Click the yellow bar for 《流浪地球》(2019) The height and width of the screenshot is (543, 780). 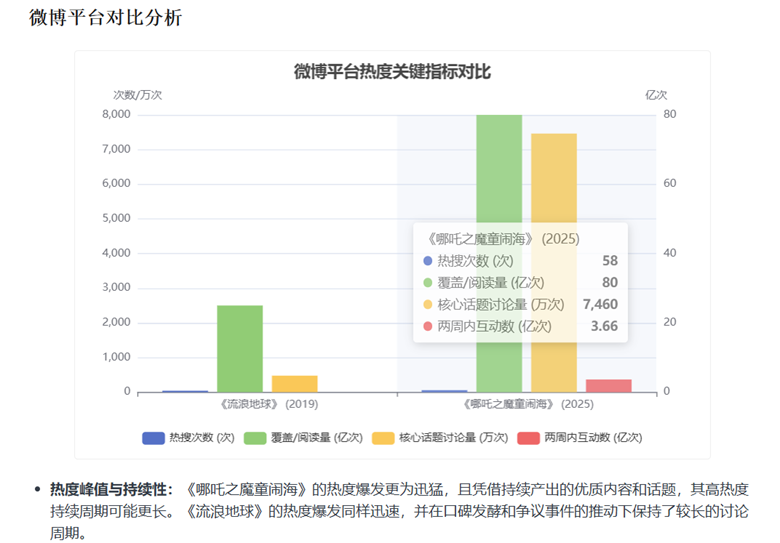click(294, 384)
